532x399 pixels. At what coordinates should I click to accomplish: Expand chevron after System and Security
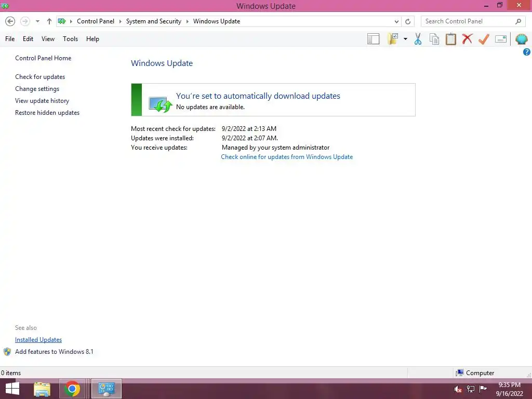[x=187, y=21]
